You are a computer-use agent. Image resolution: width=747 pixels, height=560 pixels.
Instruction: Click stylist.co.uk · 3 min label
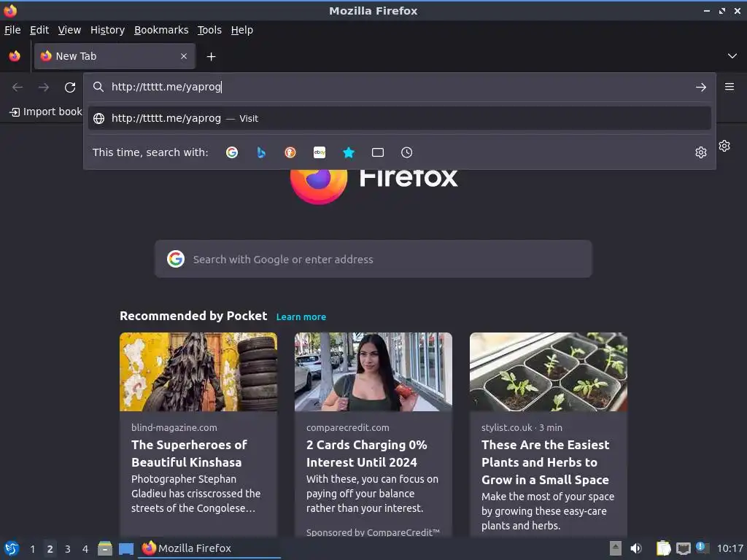(x=522, y=427)
